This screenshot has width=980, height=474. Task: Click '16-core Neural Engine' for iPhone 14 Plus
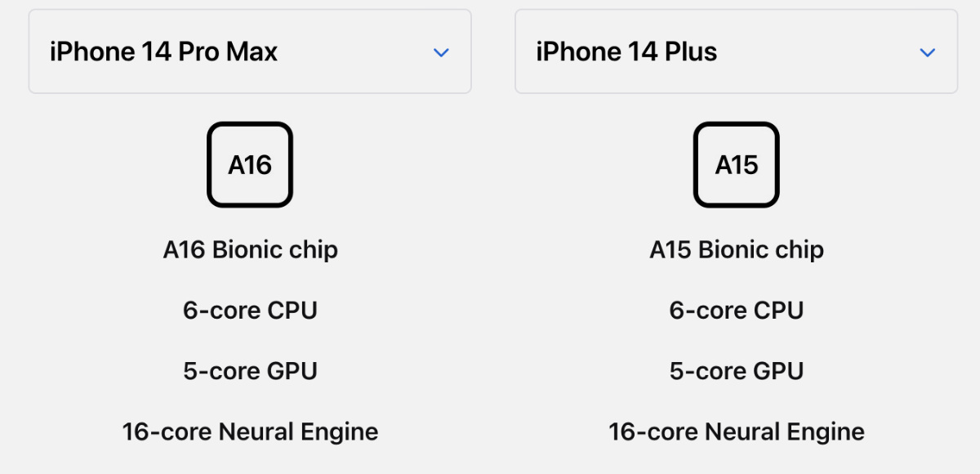tap(736, 432)
